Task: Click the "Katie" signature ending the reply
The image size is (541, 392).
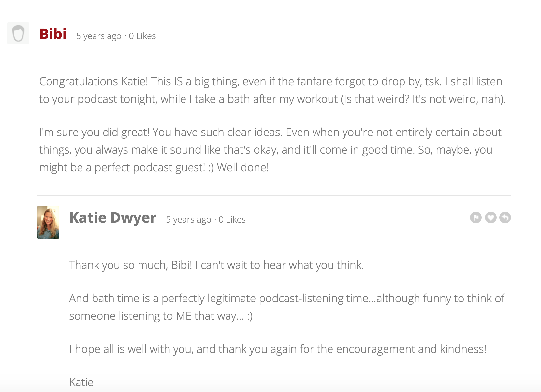Action: [x=81, y=382]
